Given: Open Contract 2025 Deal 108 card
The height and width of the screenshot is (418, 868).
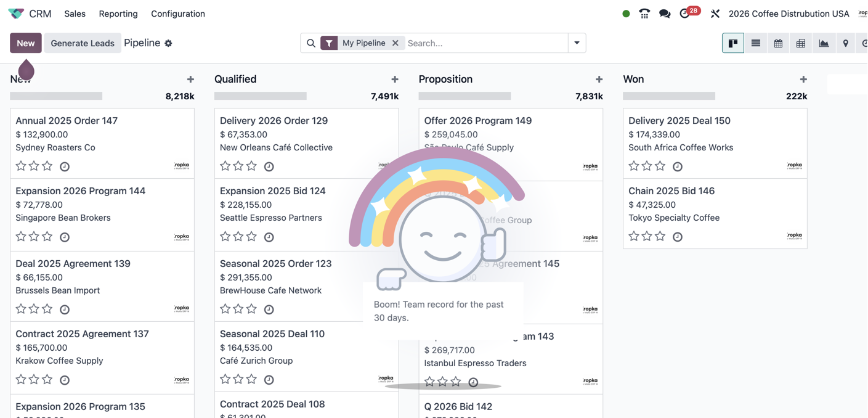Looking at the screenshot, I should pos(306,406).
